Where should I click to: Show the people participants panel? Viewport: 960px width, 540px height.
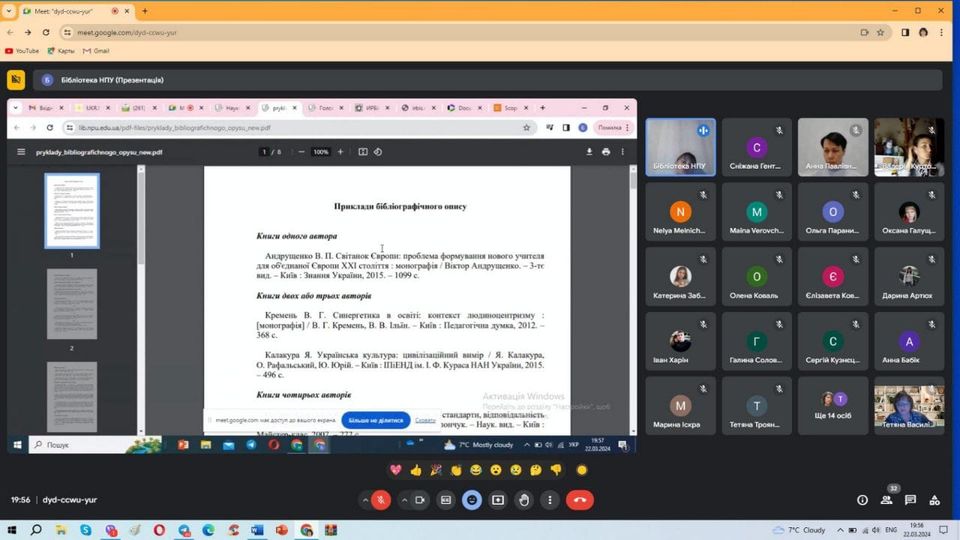[x=886, y=500]
